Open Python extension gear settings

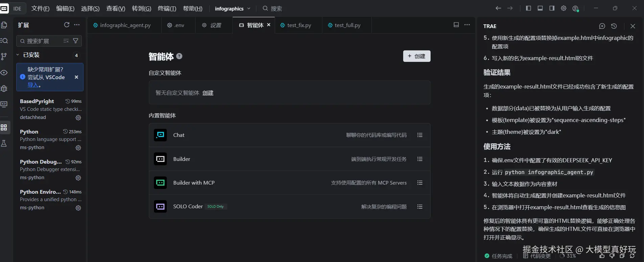tap(78, 148)
